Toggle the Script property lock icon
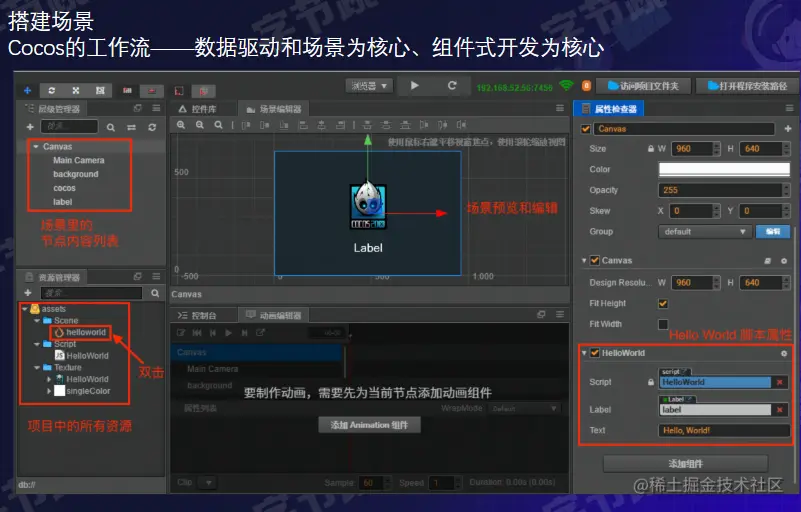Image resolution: width=801 pixels, height=512 pixels. coord(651,382)
